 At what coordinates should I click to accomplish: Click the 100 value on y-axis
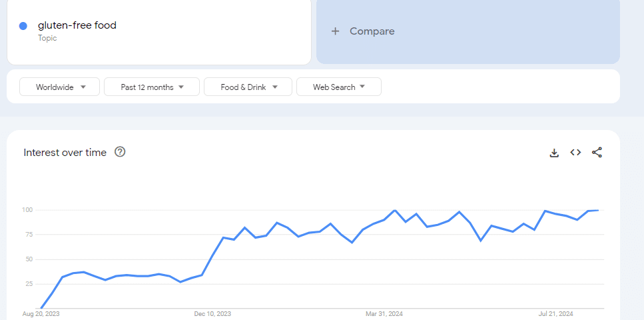click(27, 210)
